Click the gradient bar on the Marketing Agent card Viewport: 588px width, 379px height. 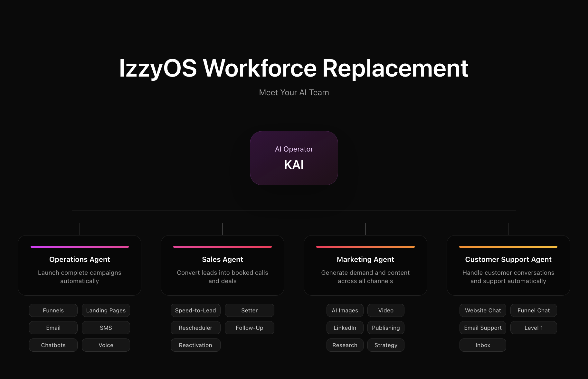coord(365,246)
